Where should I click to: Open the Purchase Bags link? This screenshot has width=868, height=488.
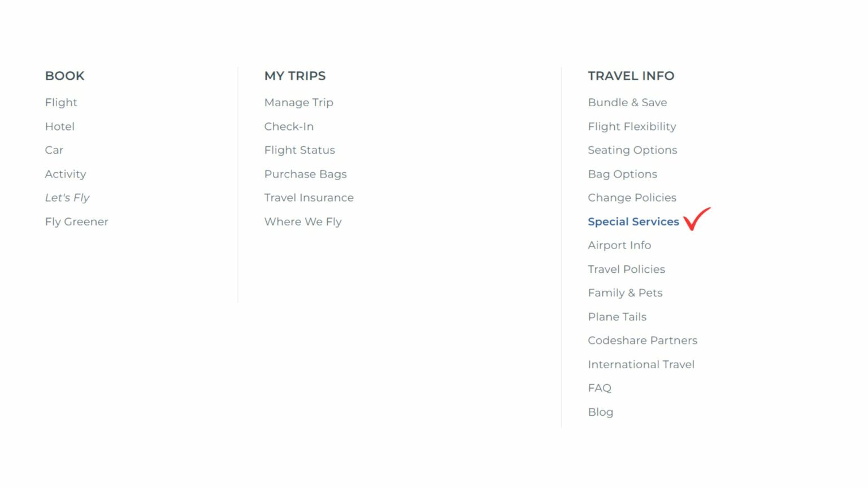coord(305,174)
